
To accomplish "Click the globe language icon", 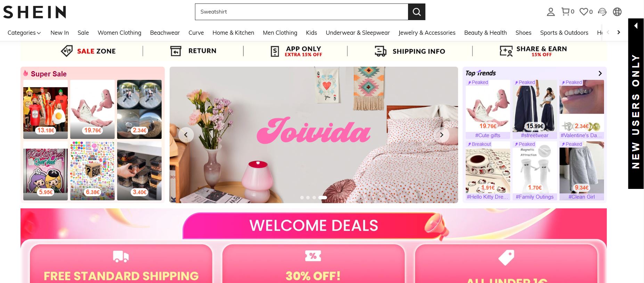I will point(617,12).
